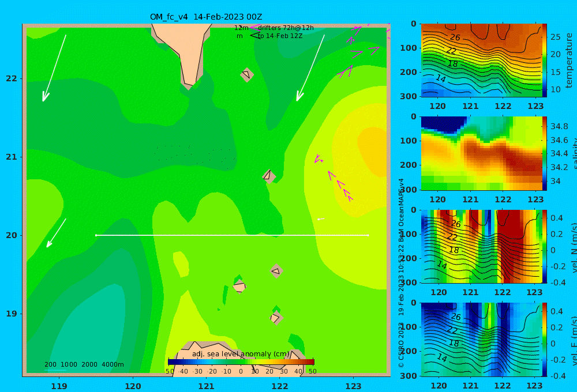The width and height of the screenshot is (577, 392).
Task: Click the island marker near 121.5E 22N
Action: click(247, 74)
